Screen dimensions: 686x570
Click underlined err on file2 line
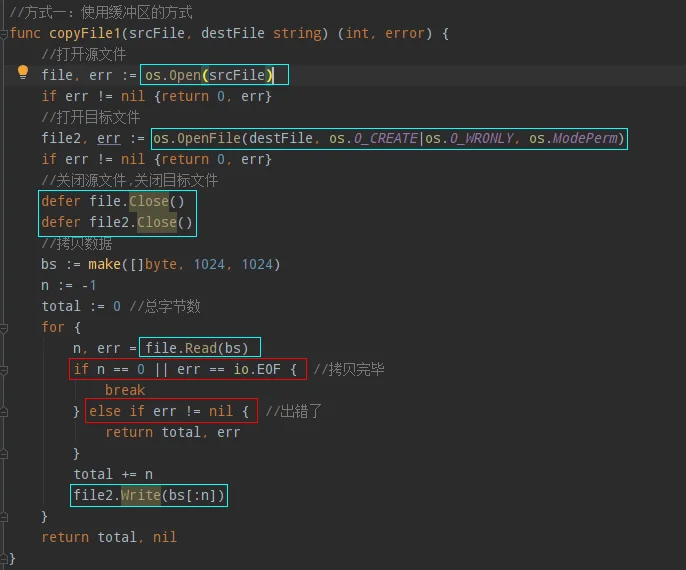coord(108,138)
